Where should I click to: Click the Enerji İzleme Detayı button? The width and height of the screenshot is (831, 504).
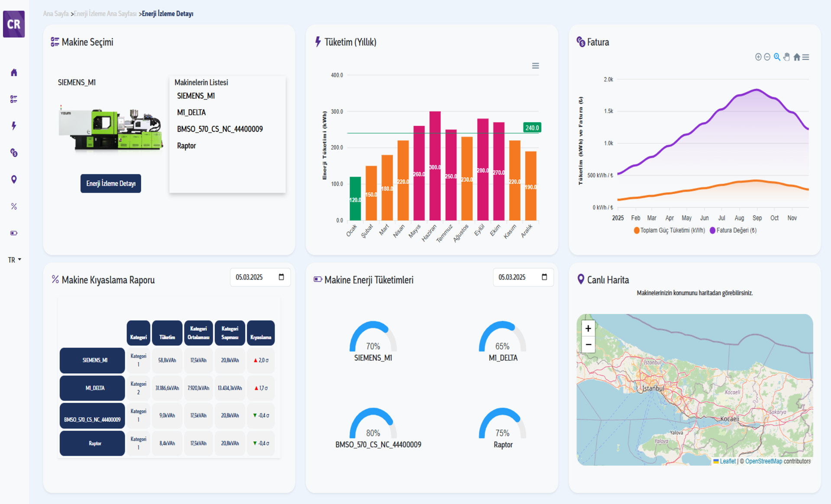(111, 184)
